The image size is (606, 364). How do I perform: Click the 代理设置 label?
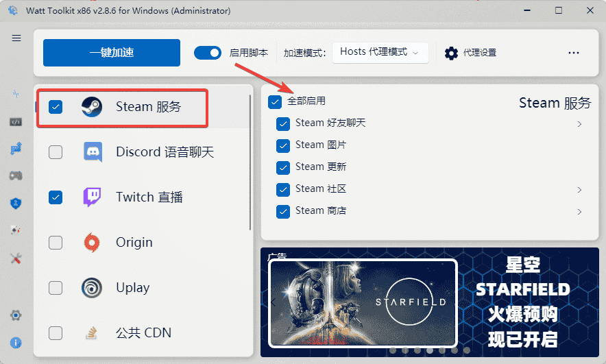(480, 53)
